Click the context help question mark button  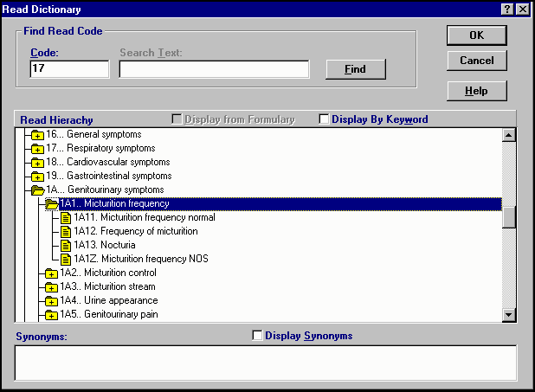tap(506, 9)
